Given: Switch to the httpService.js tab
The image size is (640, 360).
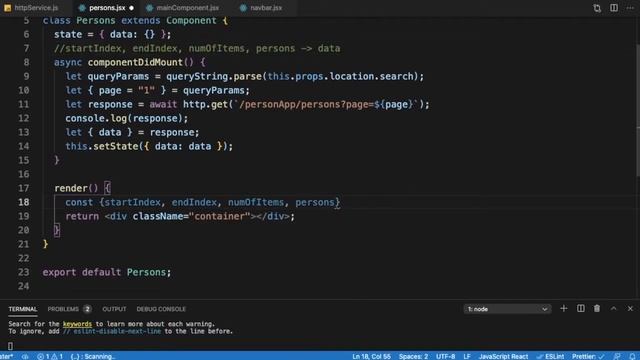Looking at the screenshot, I should coord(31,8).
